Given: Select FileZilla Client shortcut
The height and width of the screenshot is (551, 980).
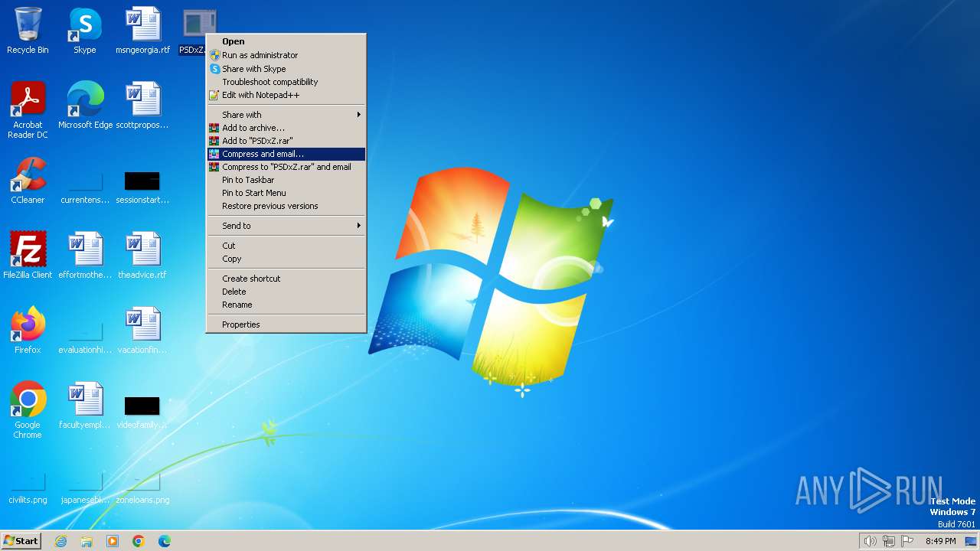Looking at the screenshot, I should (28, 256).
